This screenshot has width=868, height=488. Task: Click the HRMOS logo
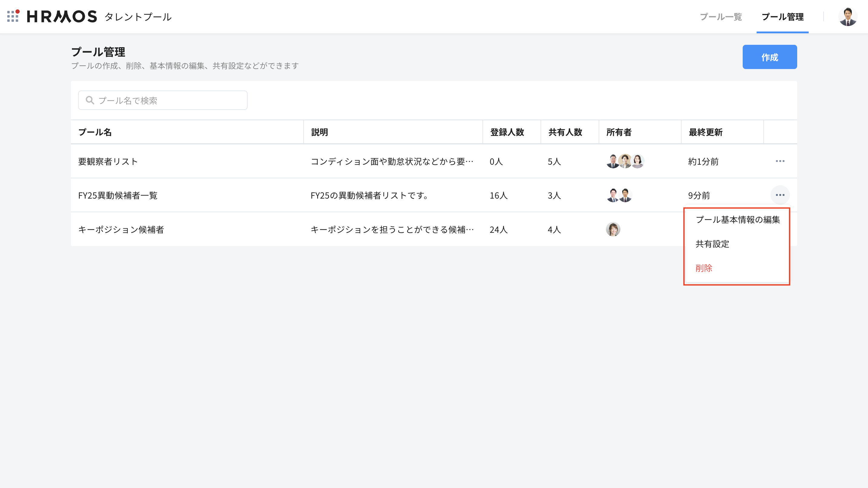coord(62,17)
